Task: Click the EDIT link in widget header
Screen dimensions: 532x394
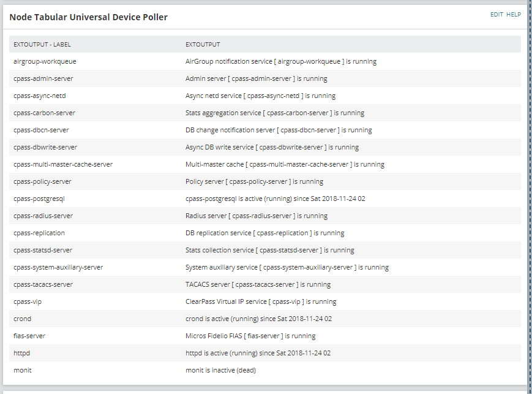Action: click(496, 14)
